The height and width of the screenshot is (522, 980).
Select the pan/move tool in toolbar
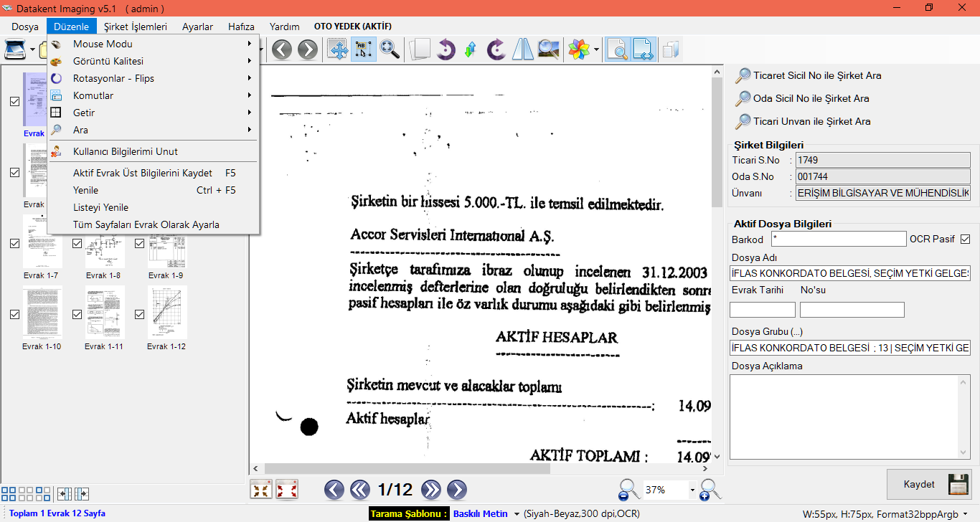pos(338,49)
